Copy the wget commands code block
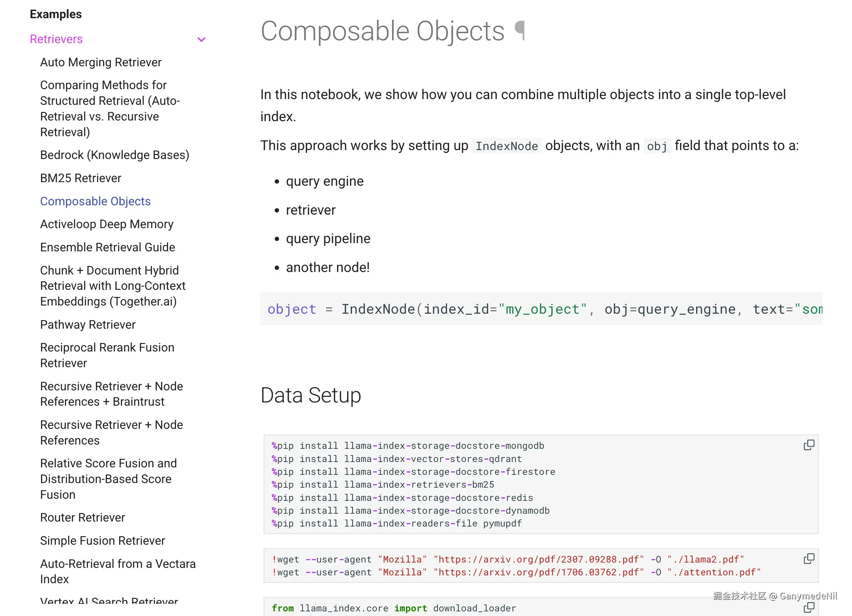 [x=808, y=559]
